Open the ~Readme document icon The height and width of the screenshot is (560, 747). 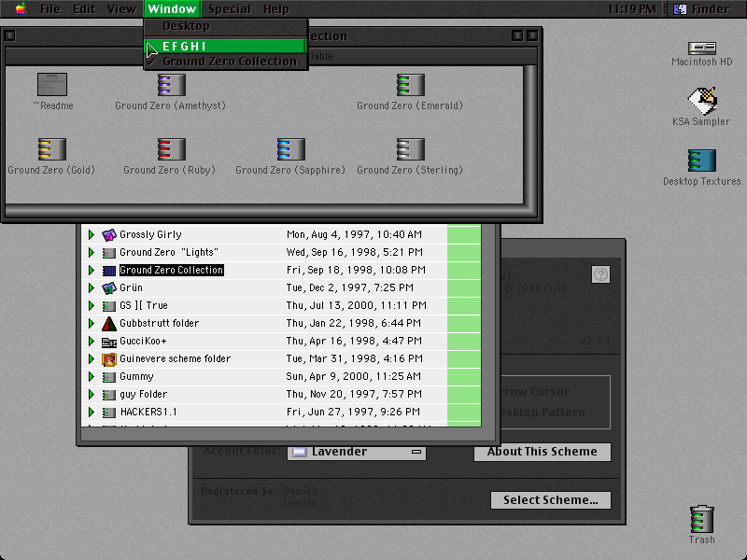[52, 85]
